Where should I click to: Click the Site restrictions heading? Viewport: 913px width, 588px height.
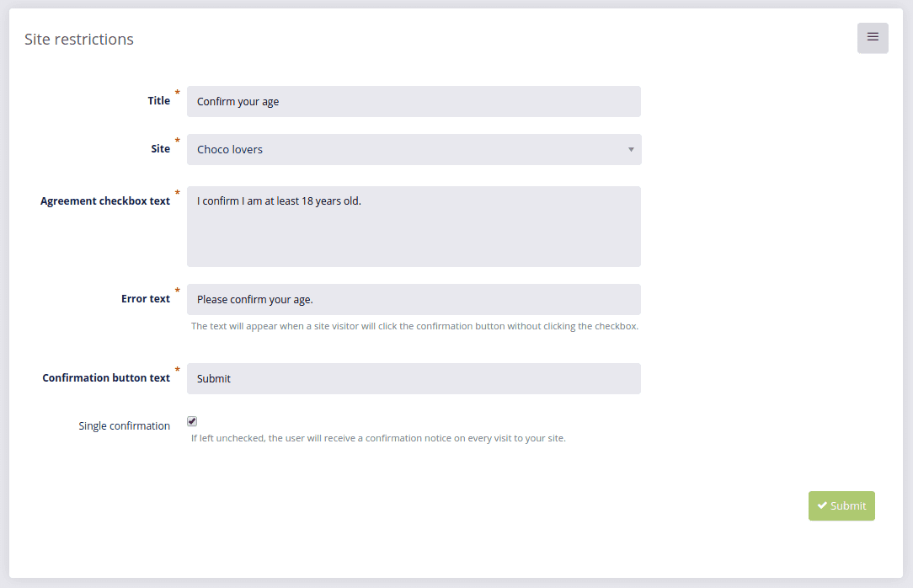click(x=79, y=39)
